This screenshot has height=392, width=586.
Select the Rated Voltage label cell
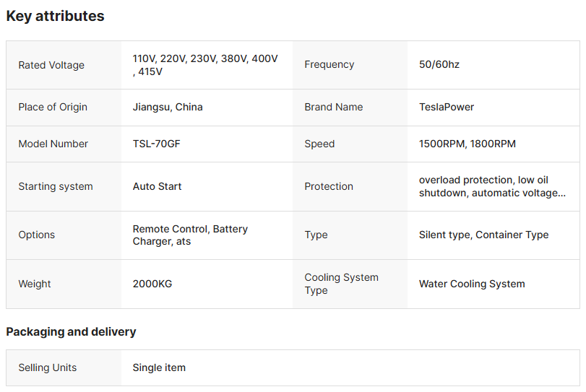click(x=64, y=65)
